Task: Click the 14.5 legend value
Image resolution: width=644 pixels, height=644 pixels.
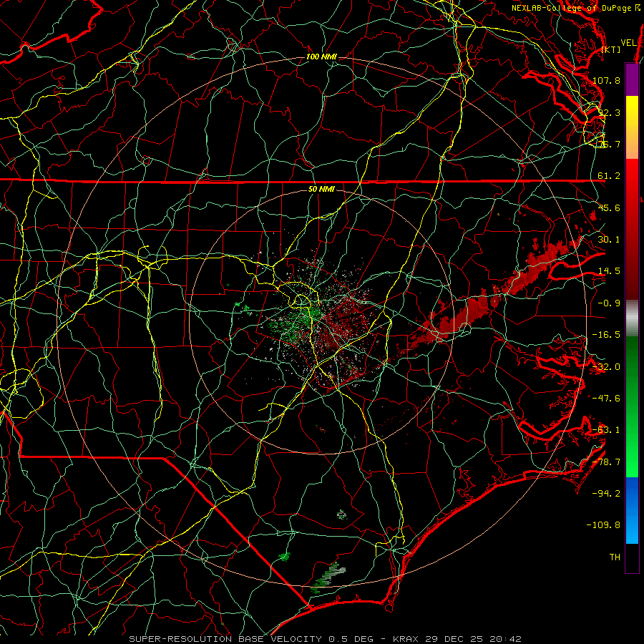Action: tap(609, 271)
